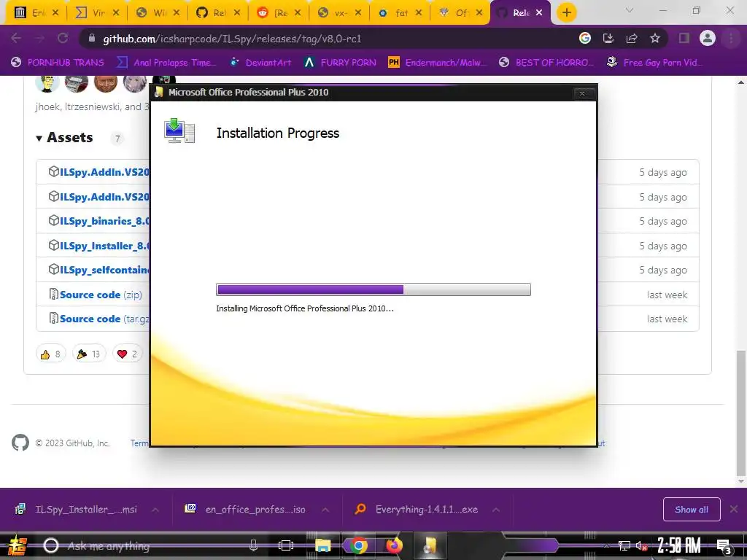Show hidden tray icons chevron
747x560 pixels.
tap(607, 546)
